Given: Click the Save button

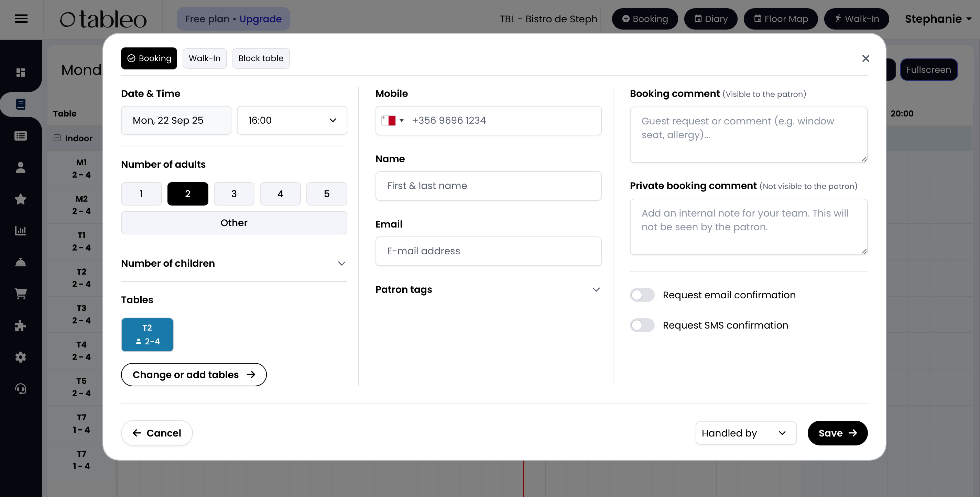Looking at the screenshot, I should tap(837, 433).
